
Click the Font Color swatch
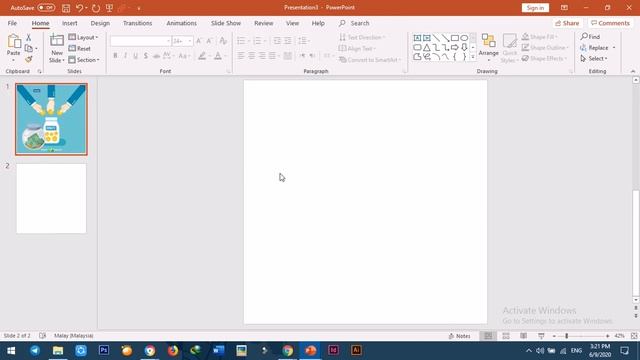coord(218,56)
